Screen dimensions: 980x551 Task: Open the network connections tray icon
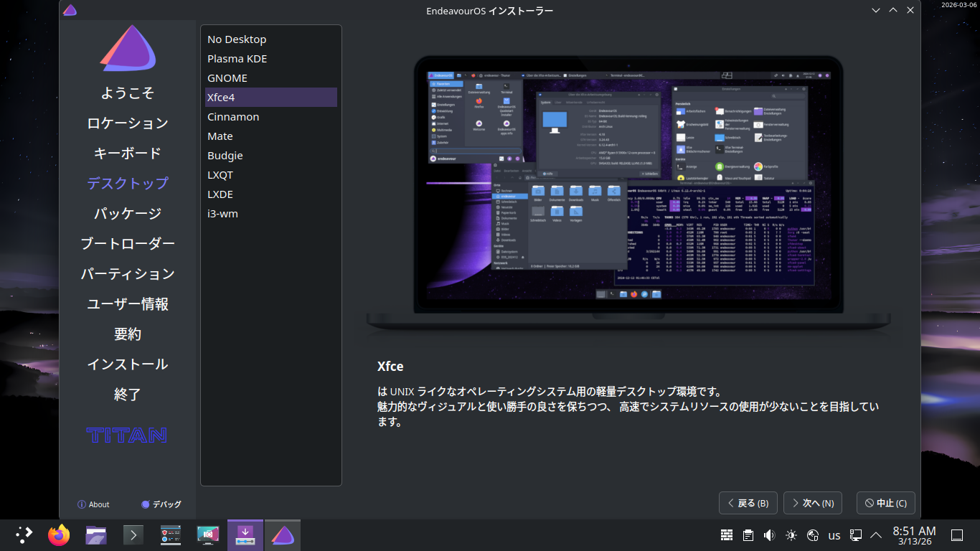click(x=856, y=535)
